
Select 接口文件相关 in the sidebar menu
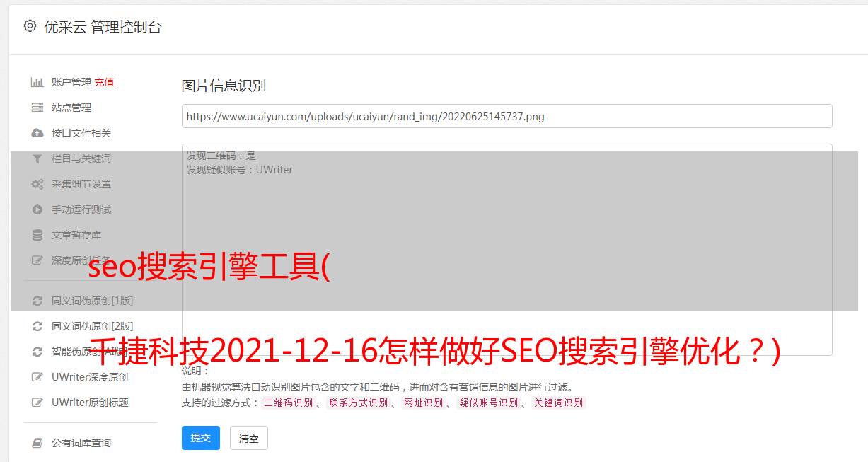click(81, 133)
